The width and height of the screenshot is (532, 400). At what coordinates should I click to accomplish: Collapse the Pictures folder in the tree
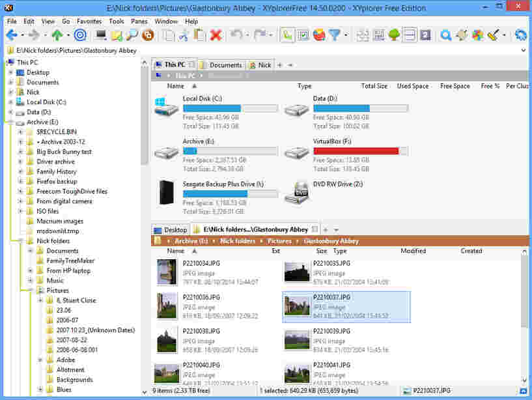[31, 290]
